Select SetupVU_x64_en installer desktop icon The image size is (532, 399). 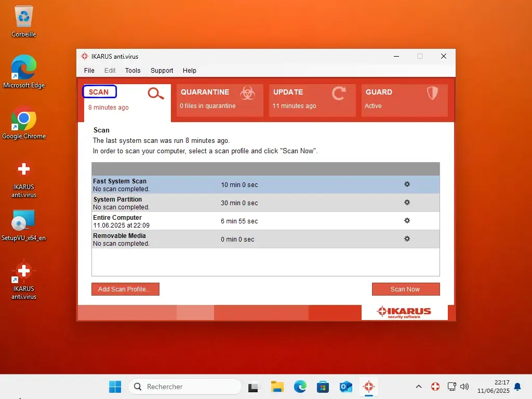[23, 225]
